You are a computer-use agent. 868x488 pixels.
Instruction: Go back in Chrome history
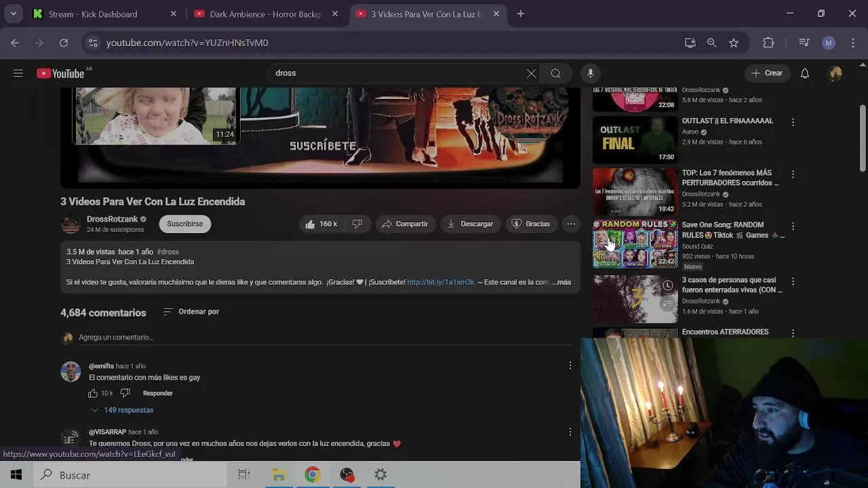(15, 43)
